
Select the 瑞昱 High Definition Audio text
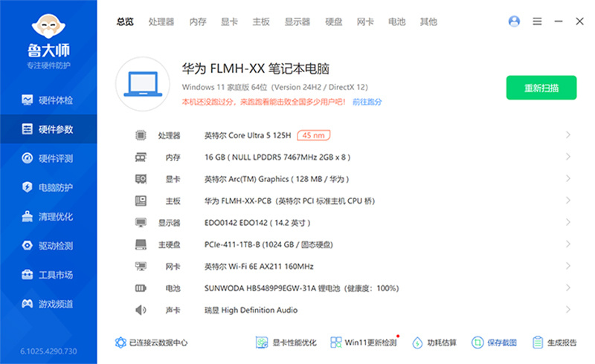tap(251, 311)
